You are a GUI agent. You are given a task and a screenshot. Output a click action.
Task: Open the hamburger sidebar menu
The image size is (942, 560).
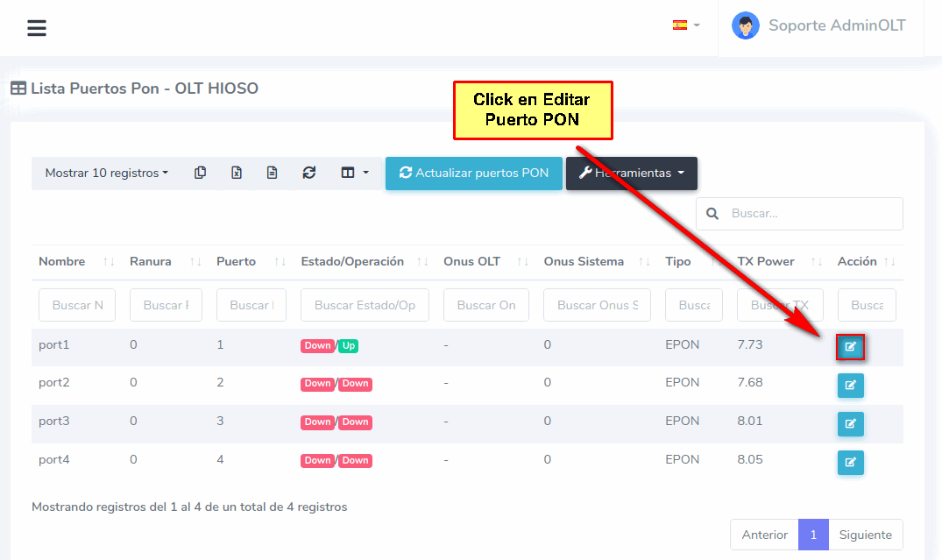[36, 28]
